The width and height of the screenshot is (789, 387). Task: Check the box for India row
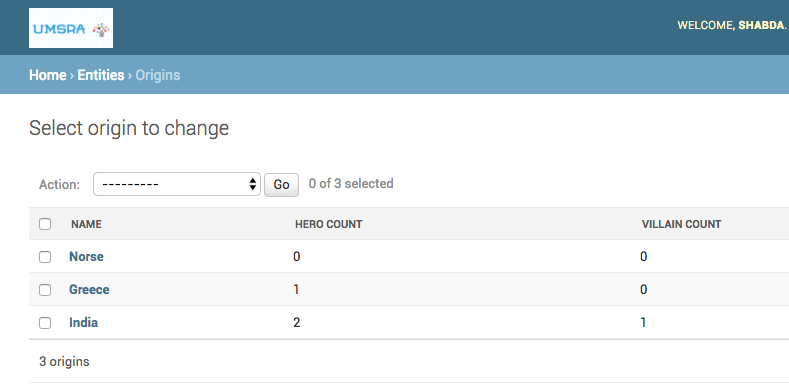point(45,323)
